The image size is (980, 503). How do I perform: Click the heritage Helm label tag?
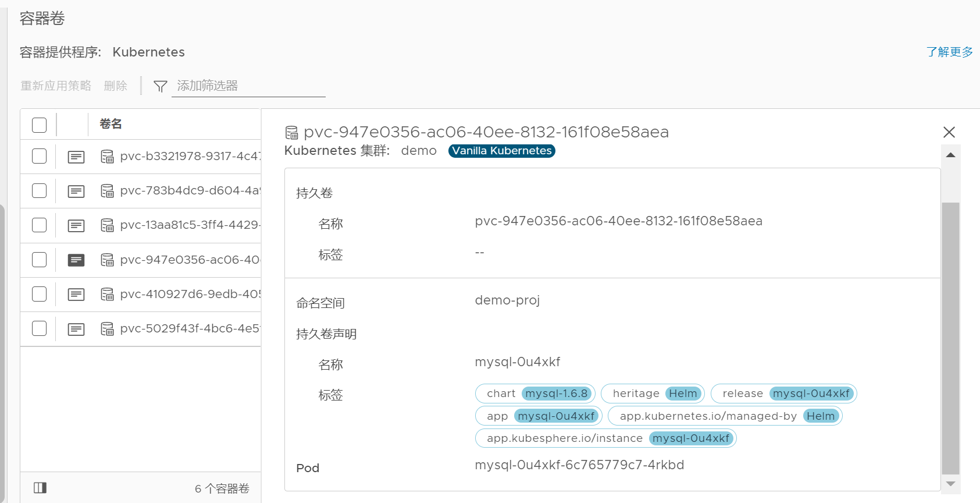point(653,394)
